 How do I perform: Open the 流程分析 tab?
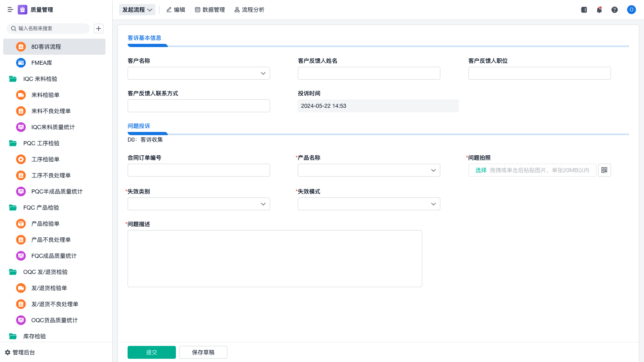coord(249,10)
